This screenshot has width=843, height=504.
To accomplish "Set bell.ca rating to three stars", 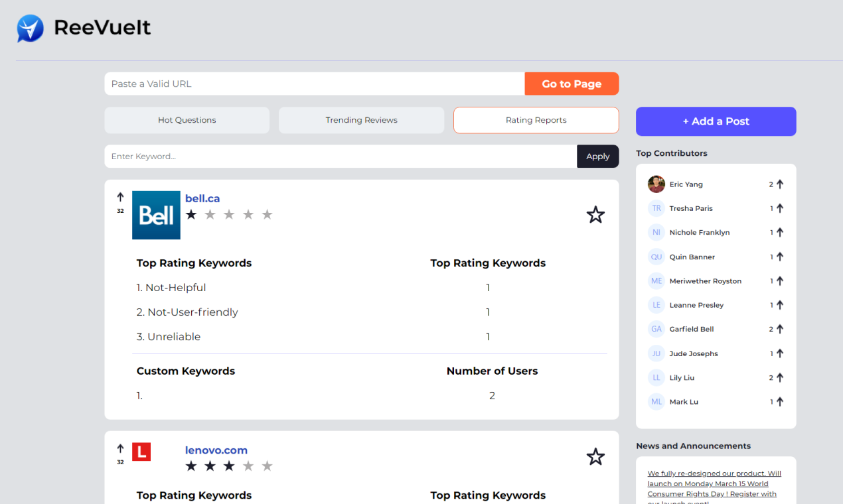I will [229, 214].
